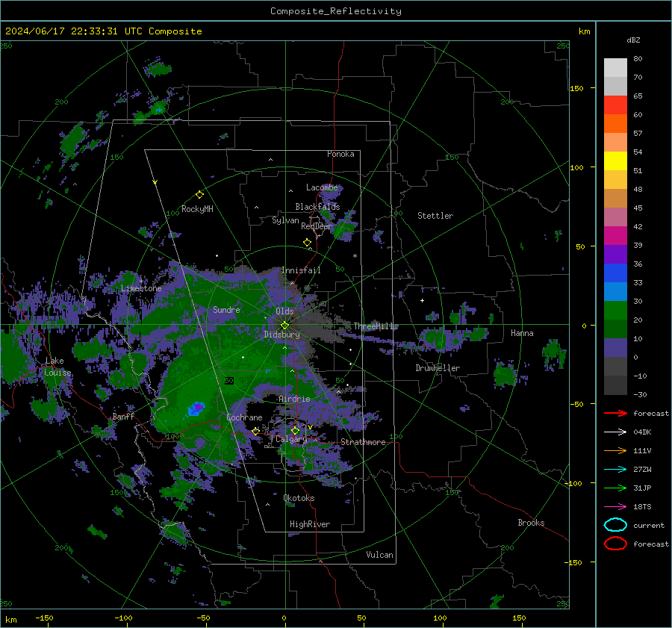Click the Airdrie city label
672x628 pixels.
point(294,399)
